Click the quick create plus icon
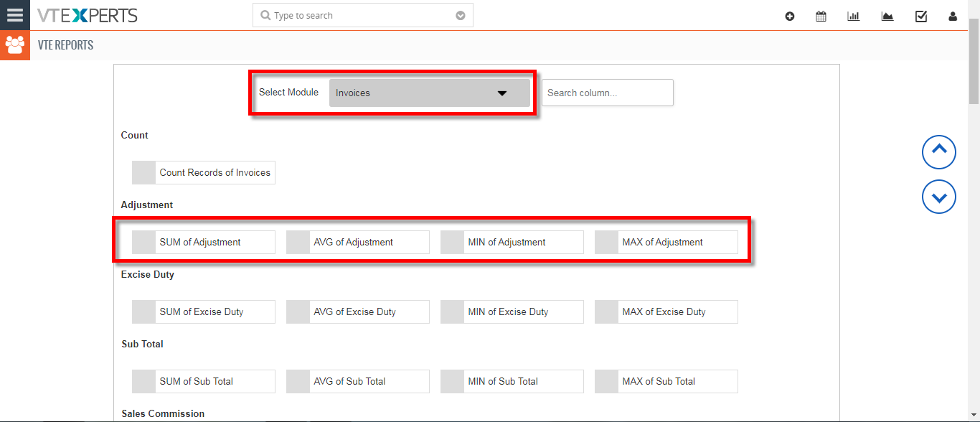Viewport: 980px width, 422px height. [x=790, y=16]
